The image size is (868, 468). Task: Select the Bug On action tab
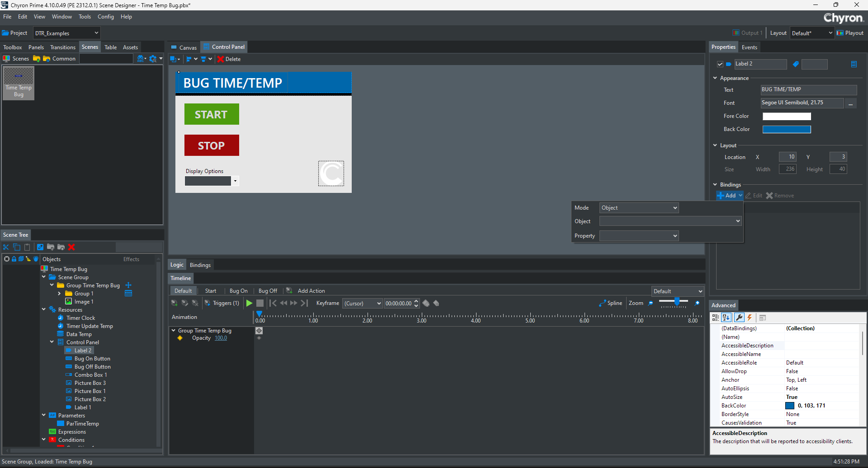coord(238,291)
